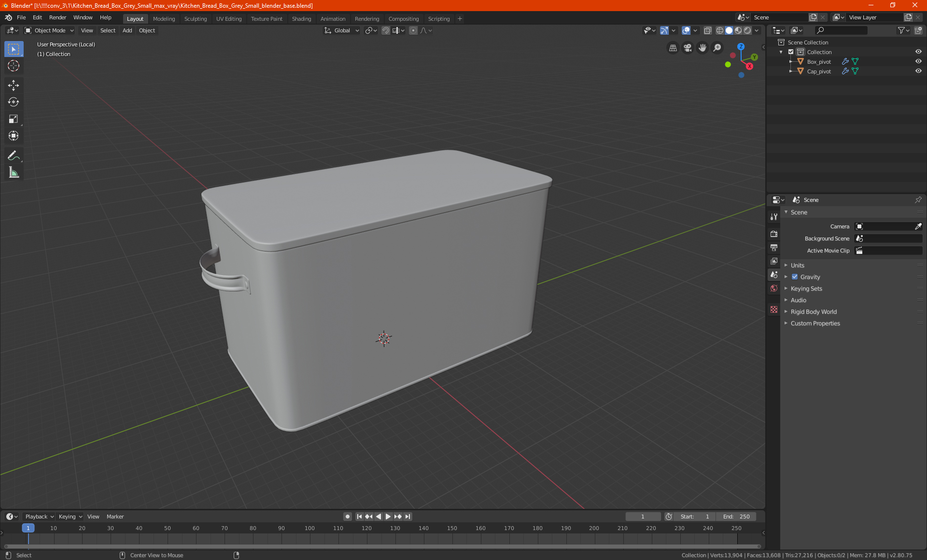Select the Scale tool
The width and height of the screenshot is (927, 560).
(x=14, y=119)
